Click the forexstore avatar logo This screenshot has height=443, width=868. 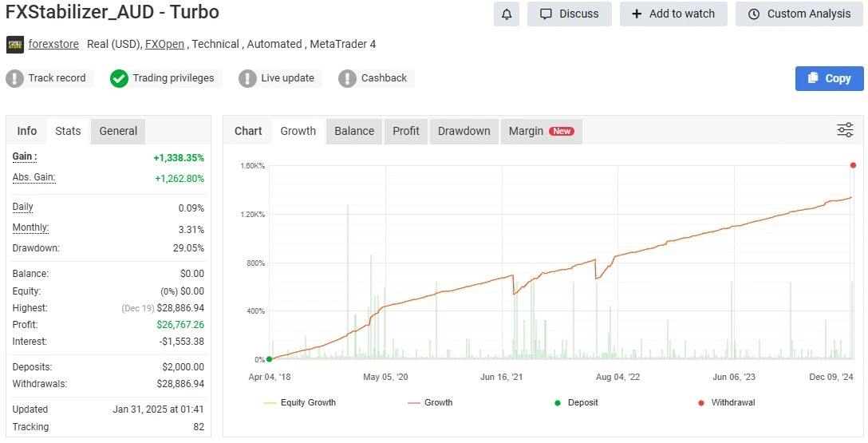(14, 45)
